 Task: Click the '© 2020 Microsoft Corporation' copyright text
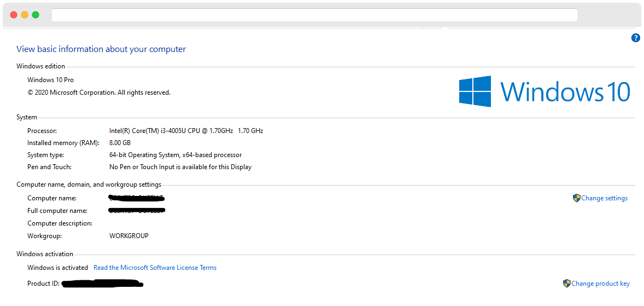pyautogui.click(x=99, y=93)
